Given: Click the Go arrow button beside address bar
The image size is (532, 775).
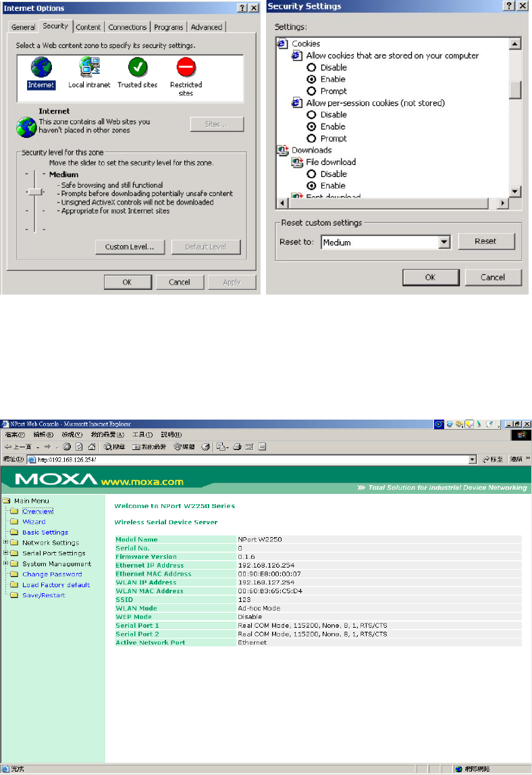Looking at the screenshot, I should (x=492, y=459).
